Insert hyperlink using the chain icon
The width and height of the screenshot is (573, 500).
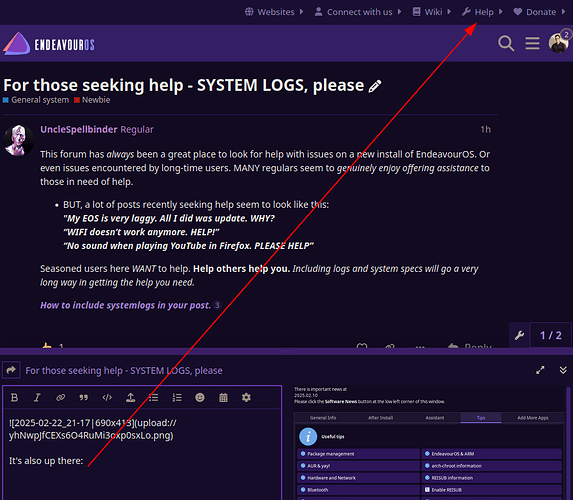tap(60, 397)
